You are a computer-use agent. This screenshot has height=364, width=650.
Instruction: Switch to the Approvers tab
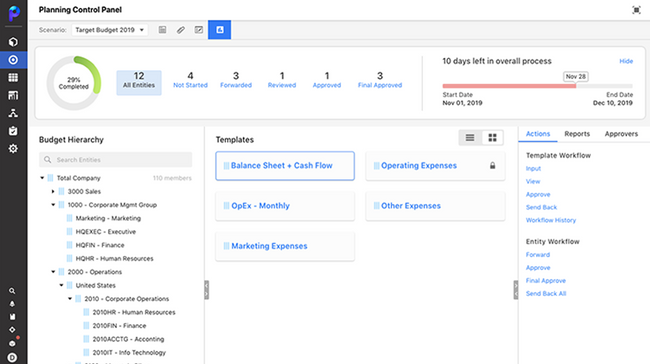pos(621,134)
